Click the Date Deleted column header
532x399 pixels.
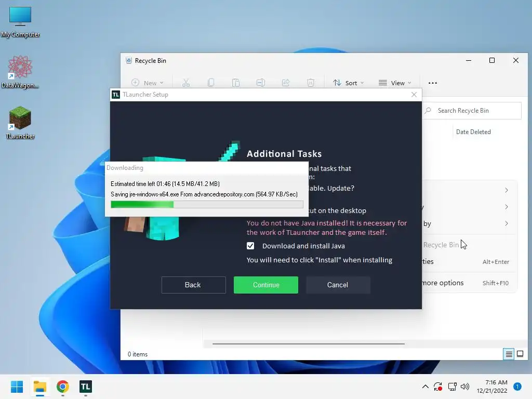473,131
